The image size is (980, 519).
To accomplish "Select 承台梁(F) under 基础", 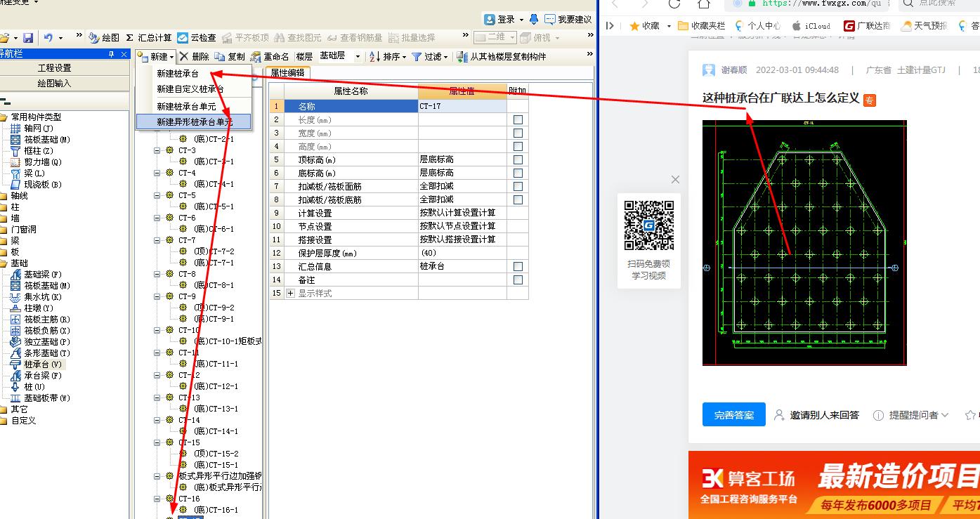I will [37, 376].
